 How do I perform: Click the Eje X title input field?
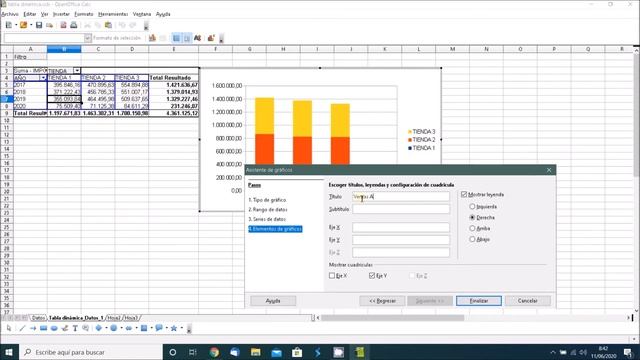[401, 227]
